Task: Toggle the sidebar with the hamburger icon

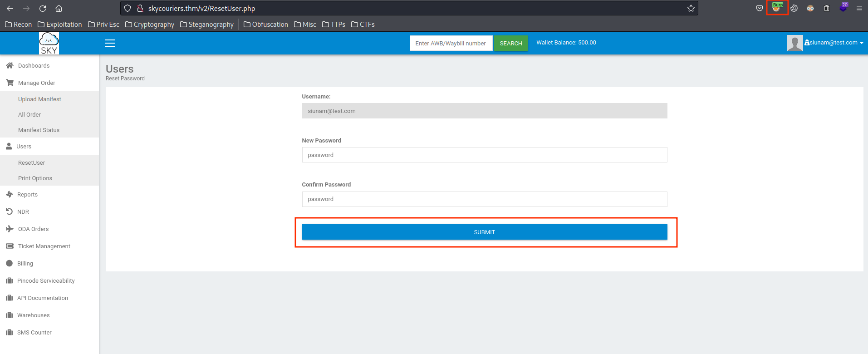Action: pos(110,43)
